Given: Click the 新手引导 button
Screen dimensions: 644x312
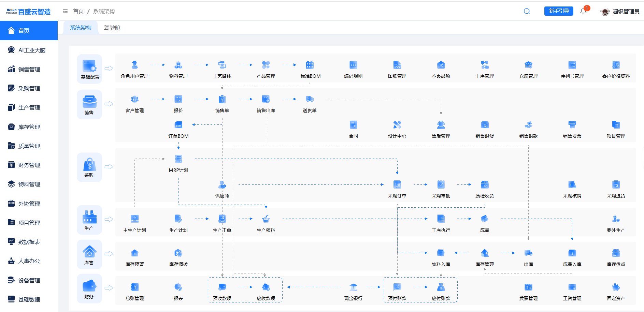Looking at the screenshot, I should coord(559,11).
